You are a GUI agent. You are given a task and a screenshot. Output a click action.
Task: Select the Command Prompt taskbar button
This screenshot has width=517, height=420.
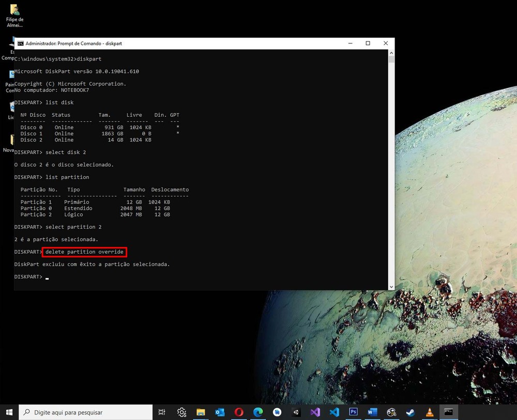[449, 412]
